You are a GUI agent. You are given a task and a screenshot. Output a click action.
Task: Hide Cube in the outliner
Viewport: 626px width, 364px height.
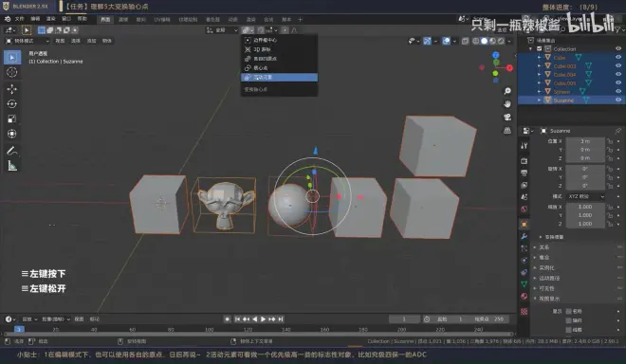(618, 58)
